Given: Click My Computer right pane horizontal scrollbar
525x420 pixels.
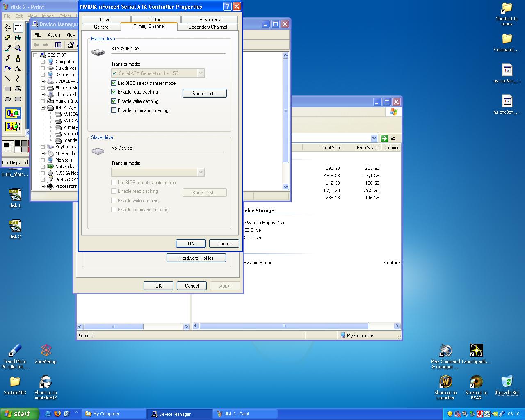Looking at the screenshot, I should (284, 326).
